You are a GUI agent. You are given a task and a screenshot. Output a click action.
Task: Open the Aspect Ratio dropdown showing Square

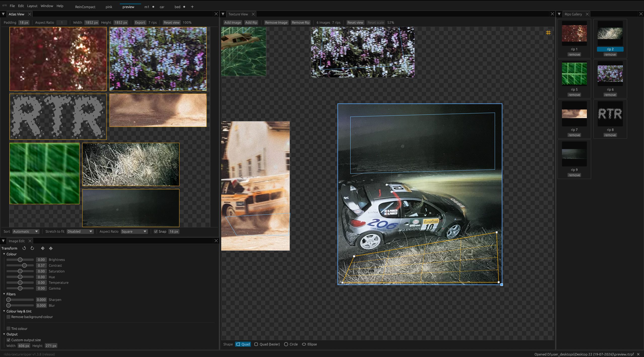pyautogui.click(x=134, y=231)
